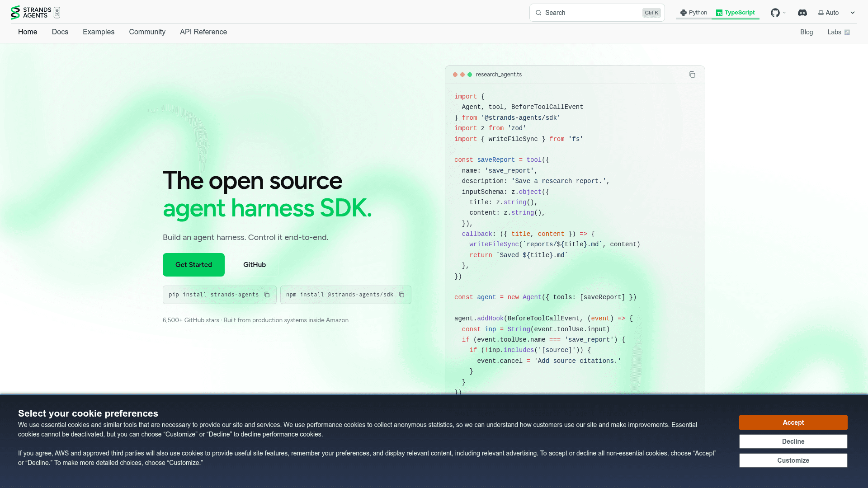Open the Labs external link
This screenshot has height=488, width=868.
click(839, 32)
